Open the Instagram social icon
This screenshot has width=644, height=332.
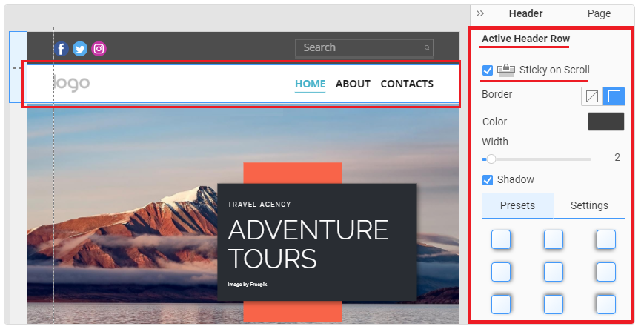click(x=99, y=49)
